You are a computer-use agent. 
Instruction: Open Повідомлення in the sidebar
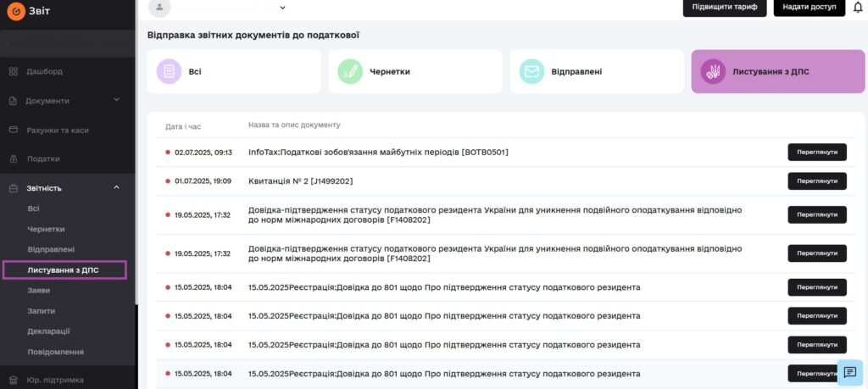pyautogui.click(x=55, y=352)
